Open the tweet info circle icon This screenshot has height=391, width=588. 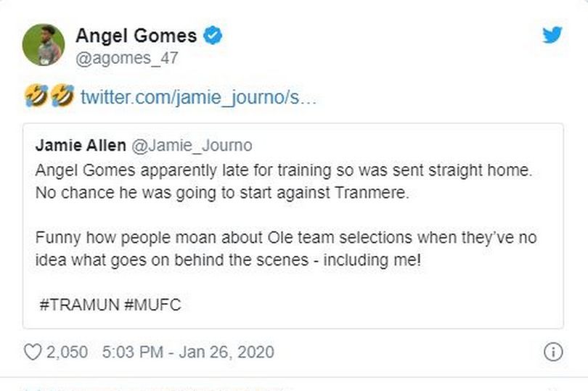(x=552, y=353)
